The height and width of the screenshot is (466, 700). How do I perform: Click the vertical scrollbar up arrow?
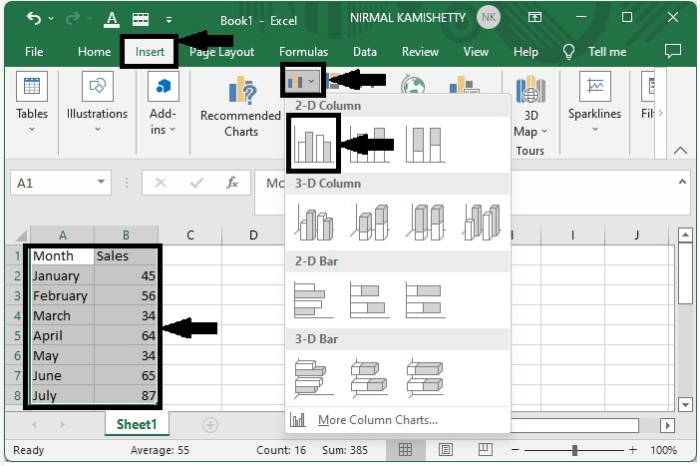(x=685, y=235)
